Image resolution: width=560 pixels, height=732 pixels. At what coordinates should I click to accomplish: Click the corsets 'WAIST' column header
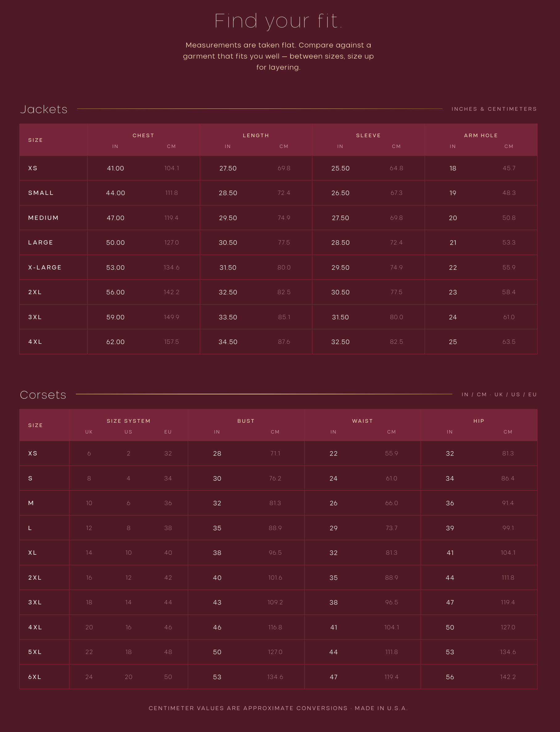pos(362,421)
